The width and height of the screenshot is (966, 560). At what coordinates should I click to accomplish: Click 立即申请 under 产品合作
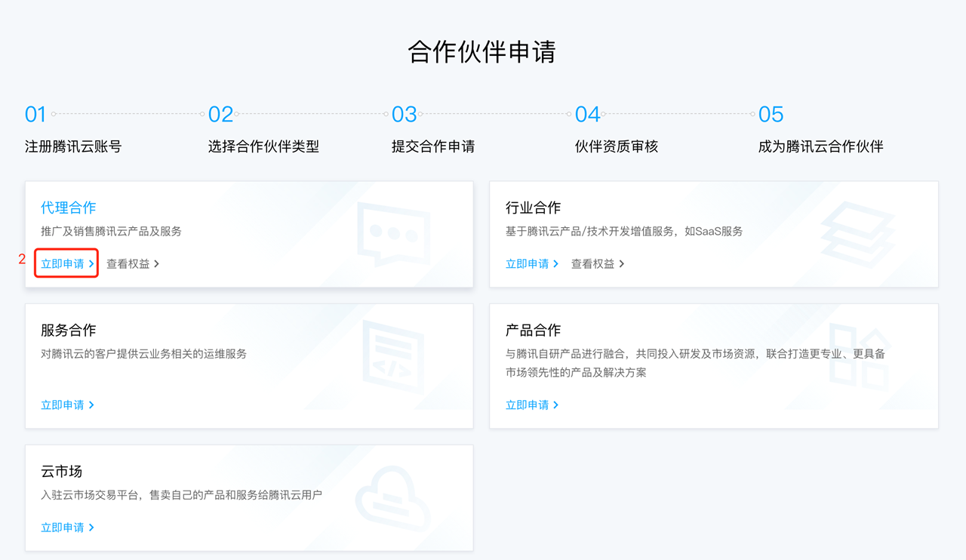532,405
